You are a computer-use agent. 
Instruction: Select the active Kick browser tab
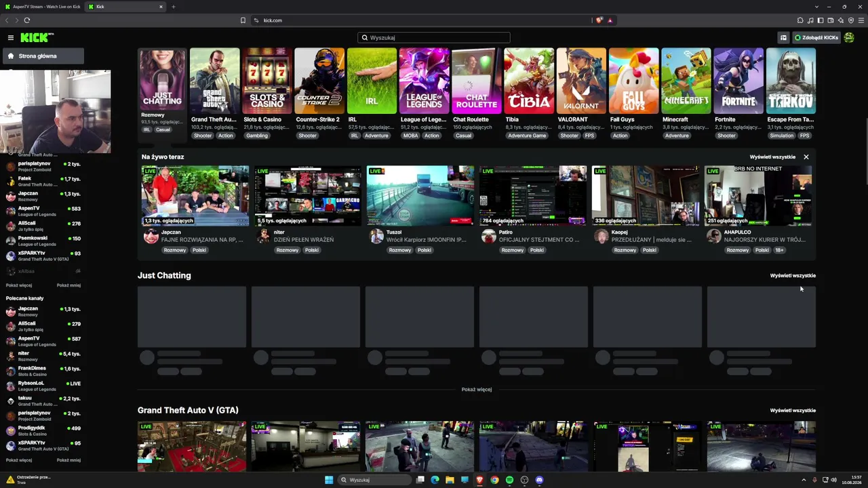coord(125,7)
